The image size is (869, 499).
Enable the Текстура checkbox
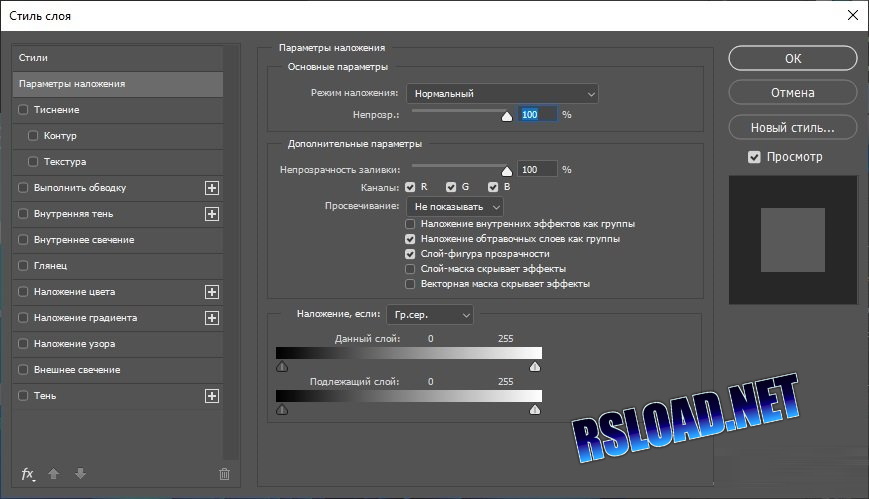pyautogui.click(x=33, y=162)
